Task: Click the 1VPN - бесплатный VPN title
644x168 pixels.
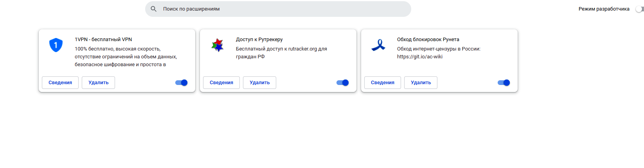Action: point(103,40)
